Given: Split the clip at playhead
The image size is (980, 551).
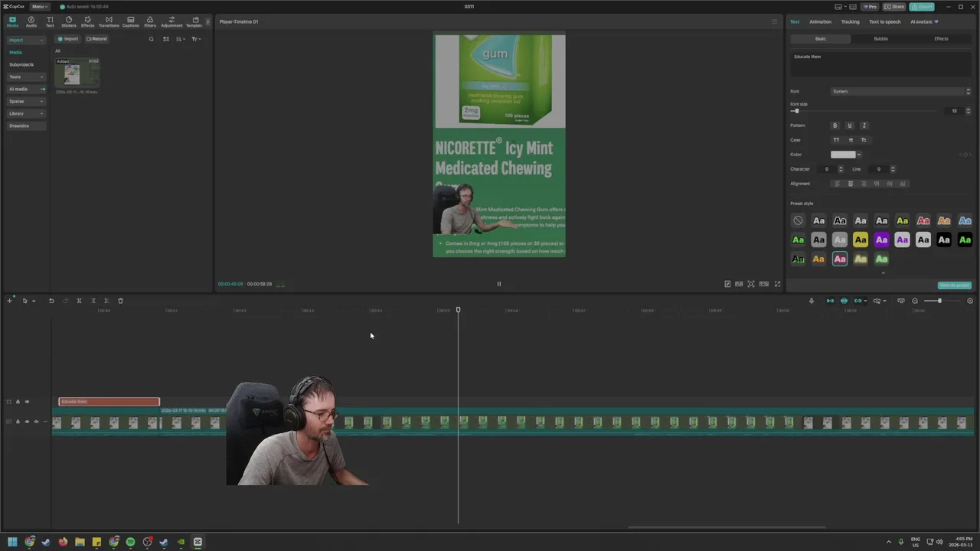Looking at the screenshot, I should 79,301.
